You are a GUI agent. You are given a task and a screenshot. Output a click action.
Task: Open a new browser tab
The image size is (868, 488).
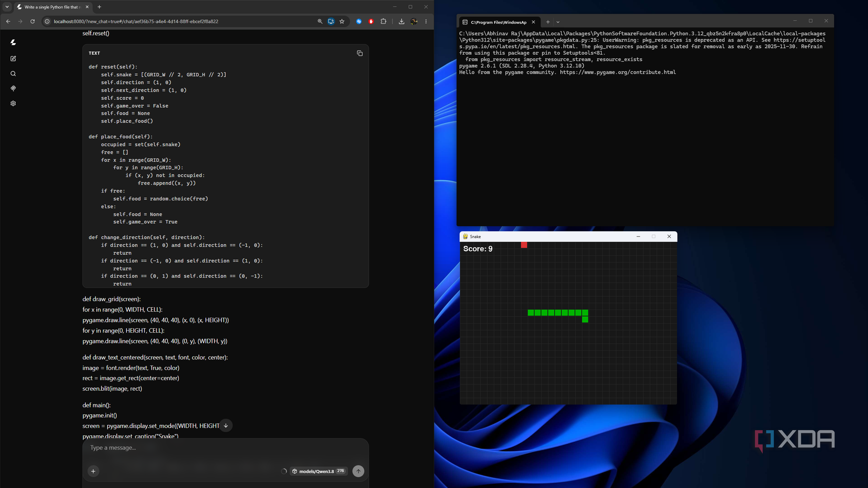click(x=99, y=7)
